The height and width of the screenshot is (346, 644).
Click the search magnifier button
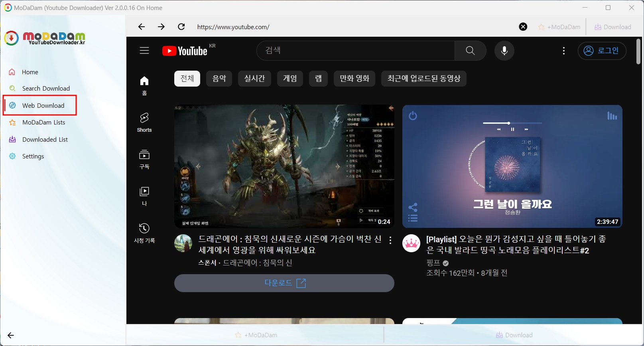coord(471,51)
